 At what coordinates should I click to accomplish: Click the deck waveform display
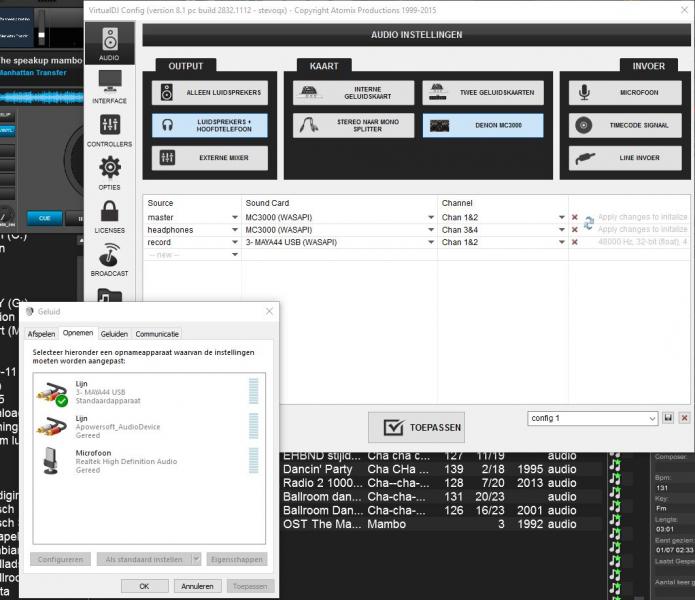42,97
